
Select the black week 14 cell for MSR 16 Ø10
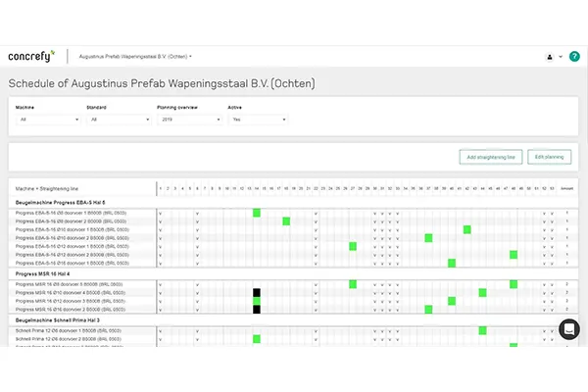257,292
